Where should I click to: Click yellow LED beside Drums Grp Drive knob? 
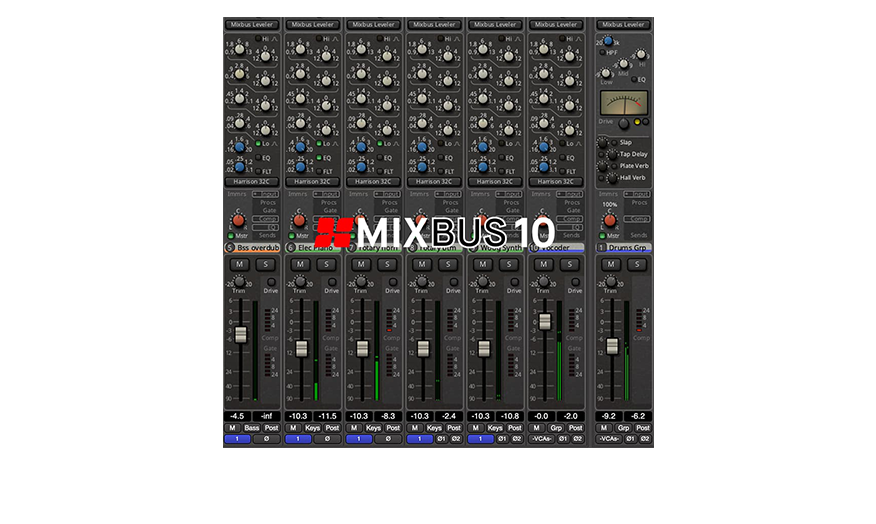pyautogui.click(x=637, y=122)
